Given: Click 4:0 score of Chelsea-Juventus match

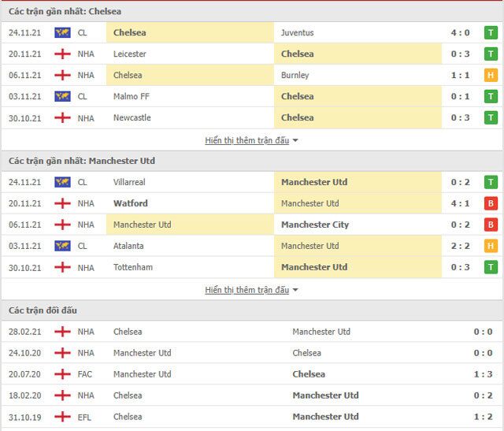Looking at the screenshot, I should coord(461,33).
